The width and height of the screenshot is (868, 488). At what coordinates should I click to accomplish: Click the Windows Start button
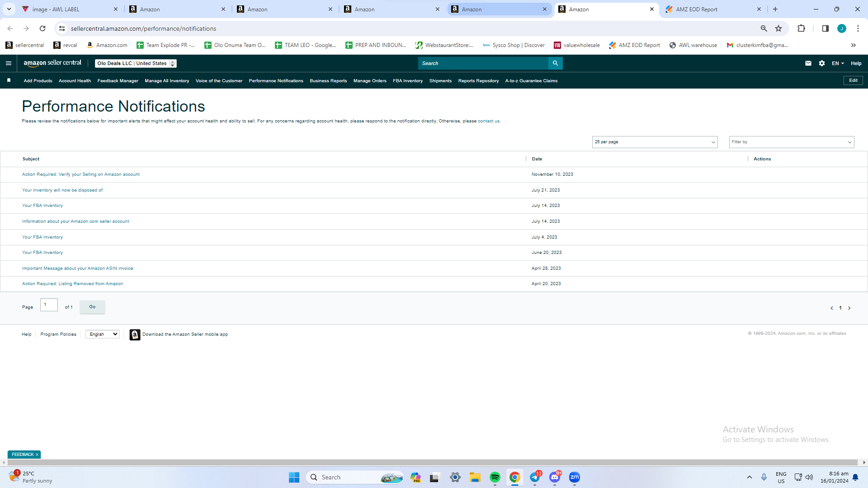pyautogui.click(x=294, y=477)
